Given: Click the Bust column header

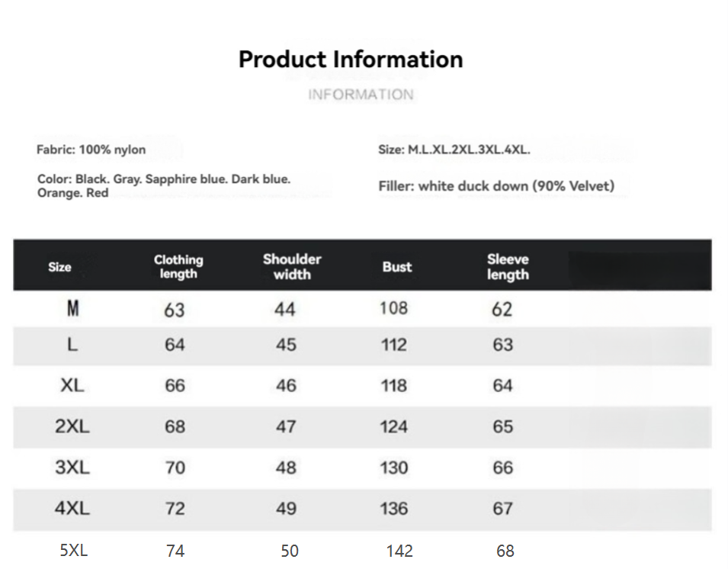Looking at the screenshot, I should pyautogui.click(x=397, y=267).
